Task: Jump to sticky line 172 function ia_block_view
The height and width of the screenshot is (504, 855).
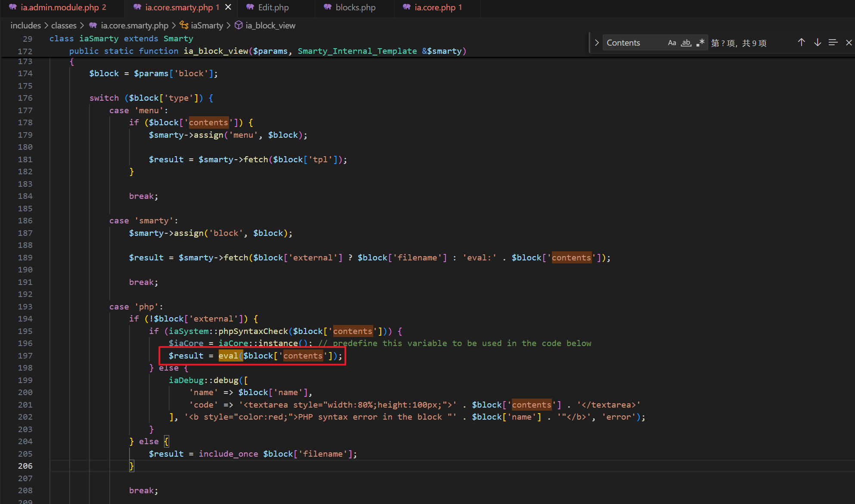Action: tap(268, 51)
